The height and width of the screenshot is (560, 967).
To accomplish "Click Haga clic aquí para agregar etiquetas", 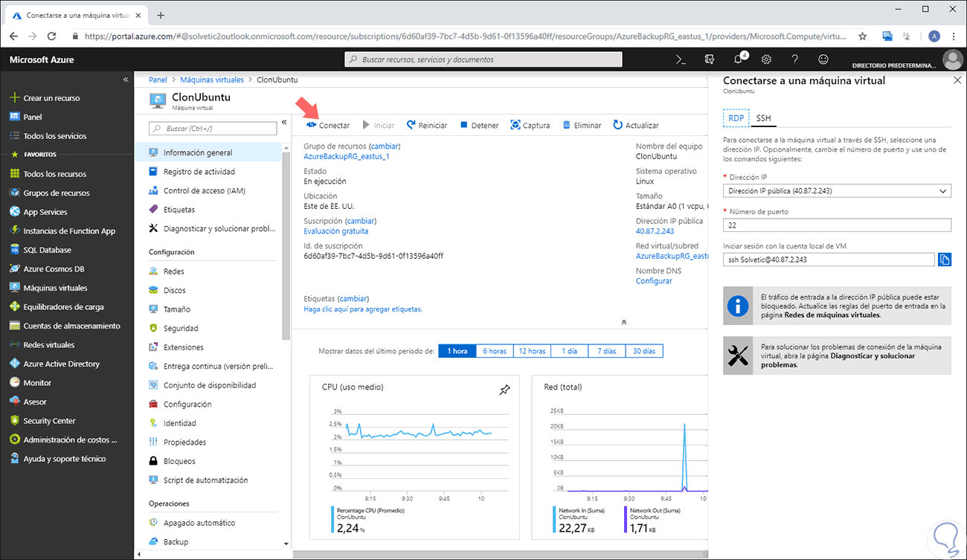I will (363, 309).
